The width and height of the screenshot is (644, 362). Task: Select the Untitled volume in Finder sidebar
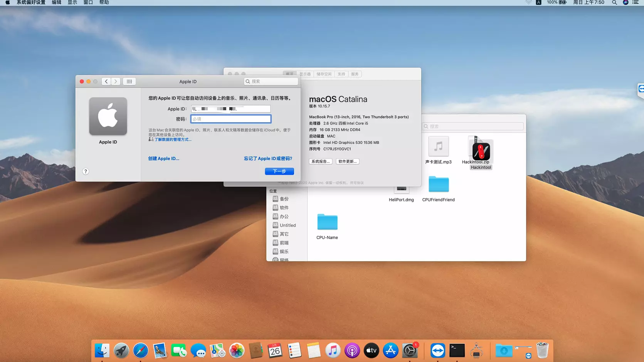tap(287, 225)
